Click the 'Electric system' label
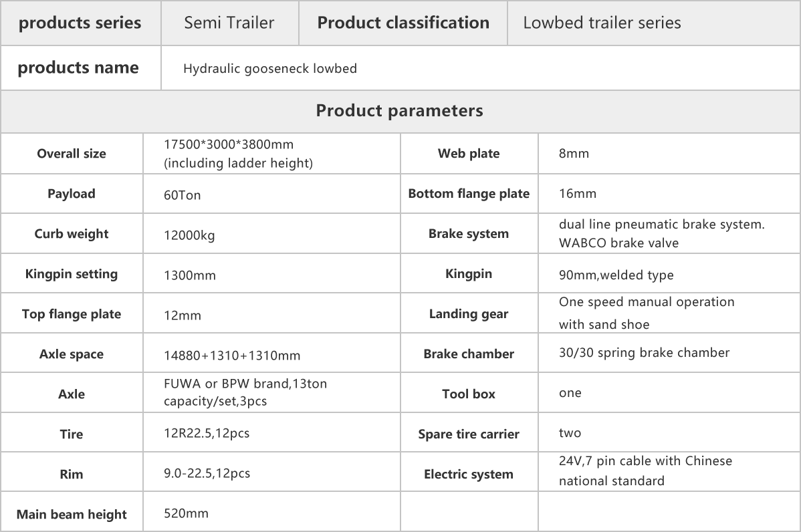 pos(469,475)
